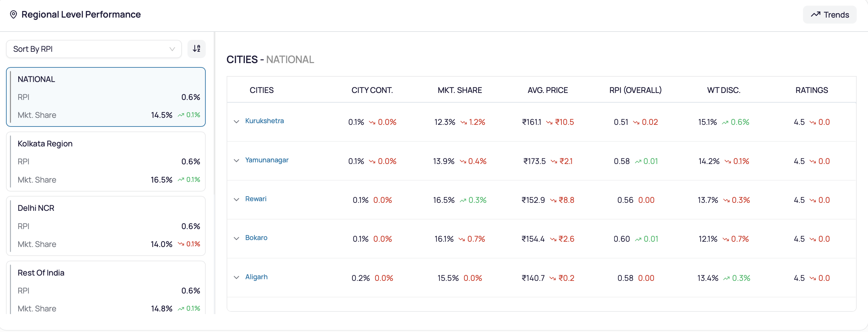Select the NATIONAL region card
Viewport: 868px width, 332px height.
click(x=106, y=97)
